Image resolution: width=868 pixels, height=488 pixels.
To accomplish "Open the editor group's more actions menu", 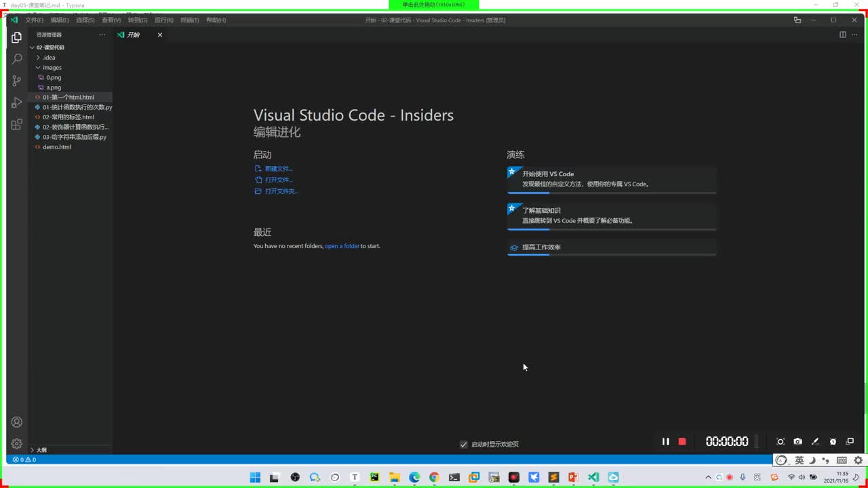I will (854, 35).
